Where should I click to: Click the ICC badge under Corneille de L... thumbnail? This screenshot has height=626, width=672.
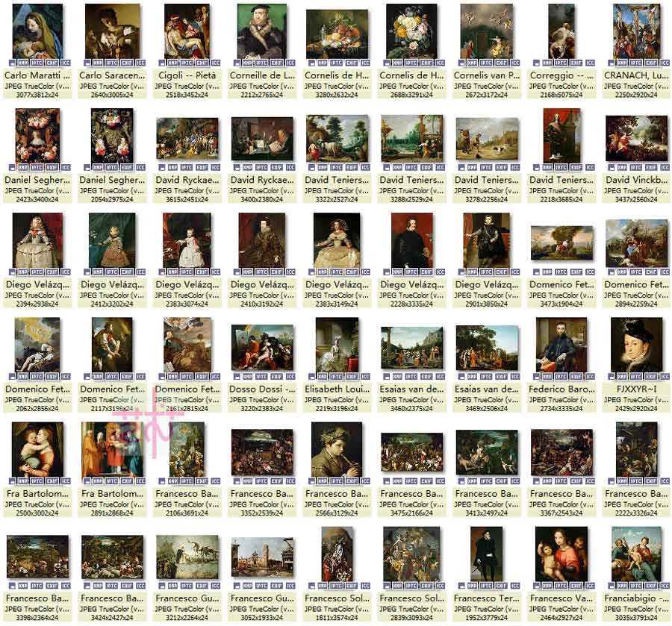click(290, 63)
